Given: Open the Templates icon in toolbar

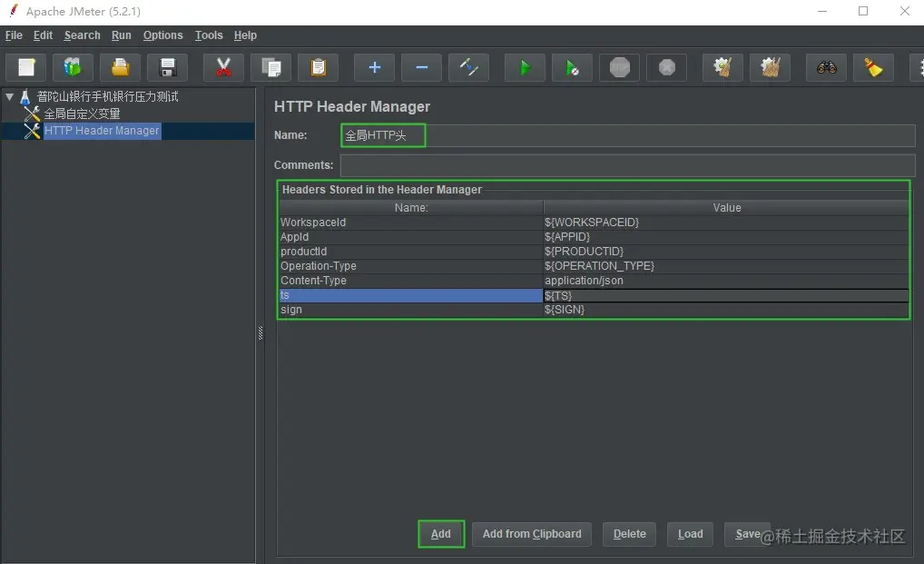Looking at the screenshot, I should click(x=73, y=68).
